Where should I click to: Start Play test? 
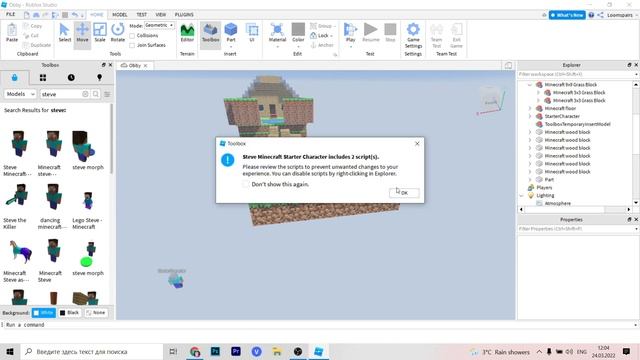[x=350, y=33]
